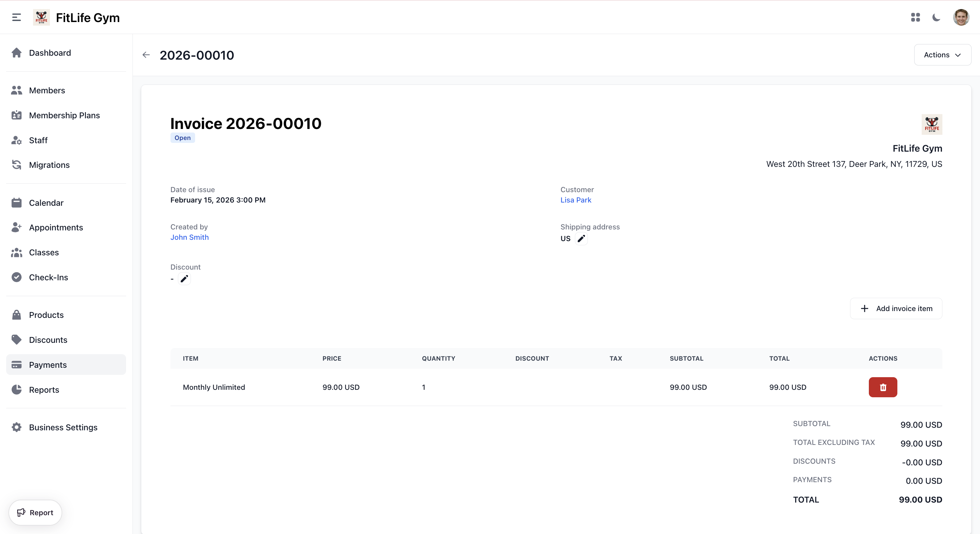Edit the shipping address with the pencil icon
The width and height of the screenshot is (980, 534).
point(581,238)
